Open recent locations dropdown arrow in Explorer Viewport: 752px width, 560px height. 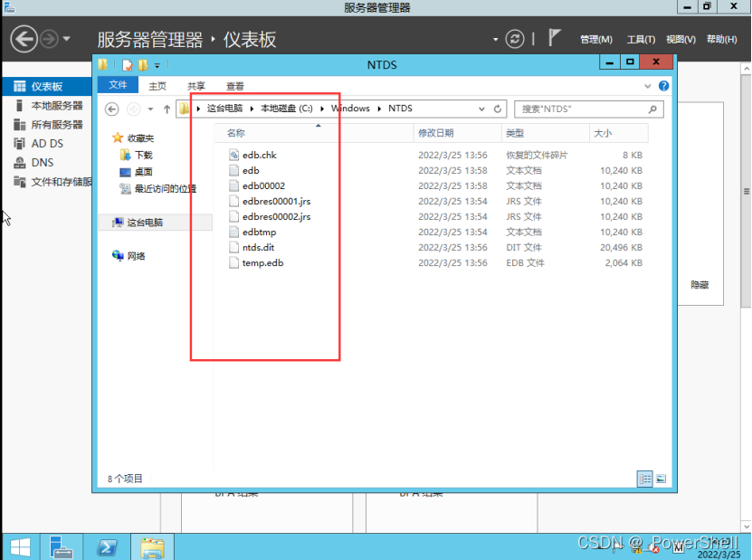tap(150, 109)
